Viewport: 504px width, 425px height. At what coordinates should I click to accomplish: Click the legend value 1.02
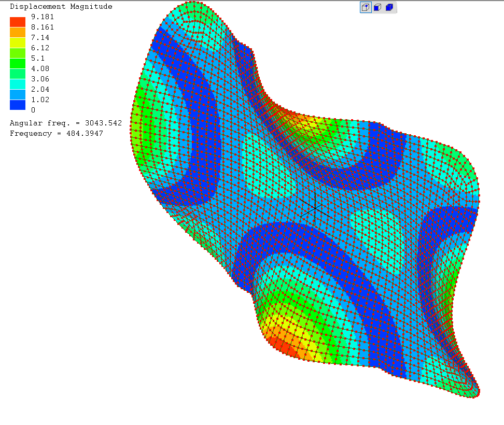click(x=40, y=100)
